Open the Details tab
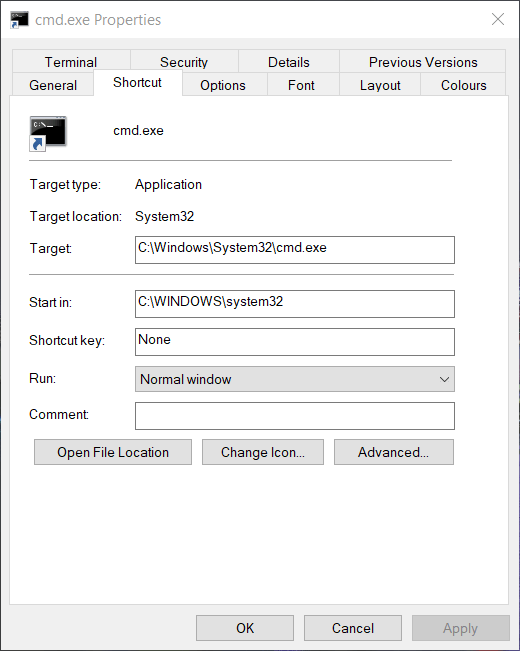Image resolution: width=520 pixels, height=651 pixels. (289, 62)
